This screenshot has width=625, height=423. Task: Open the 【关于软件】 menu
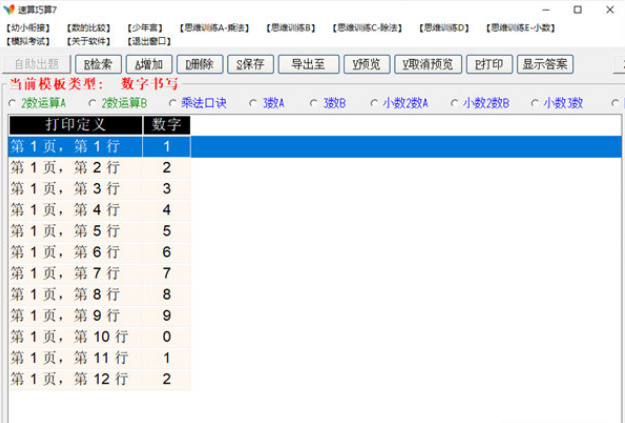click(x=88, y=41)
